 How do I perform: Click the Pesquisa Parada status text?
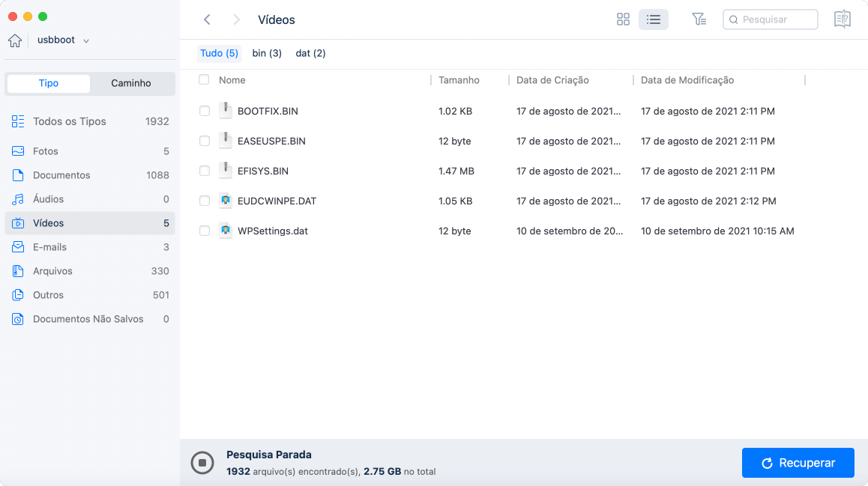[269, 455]
